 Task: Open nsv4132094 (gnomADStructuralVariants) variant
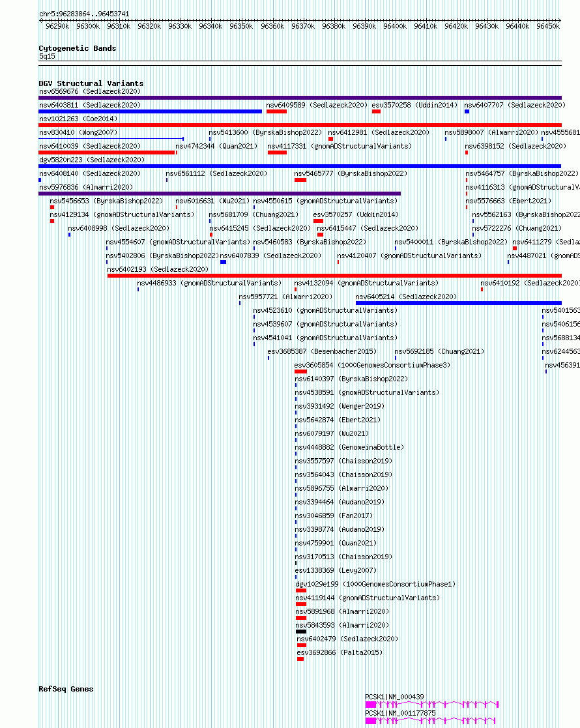coord(366,284)
